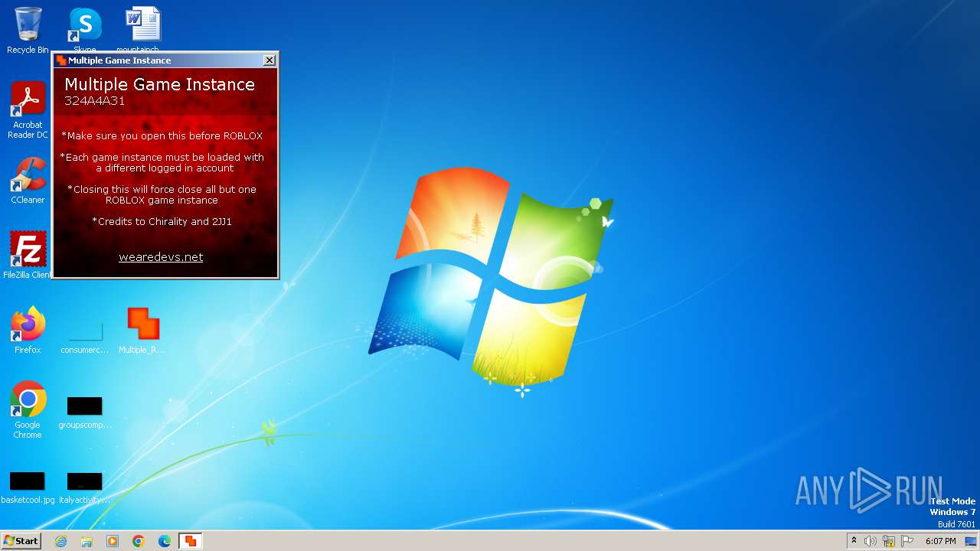Click the Credits to Chirality and 2JJ1 line
Viewport: 980px width, 551px height.
point(162,221)
